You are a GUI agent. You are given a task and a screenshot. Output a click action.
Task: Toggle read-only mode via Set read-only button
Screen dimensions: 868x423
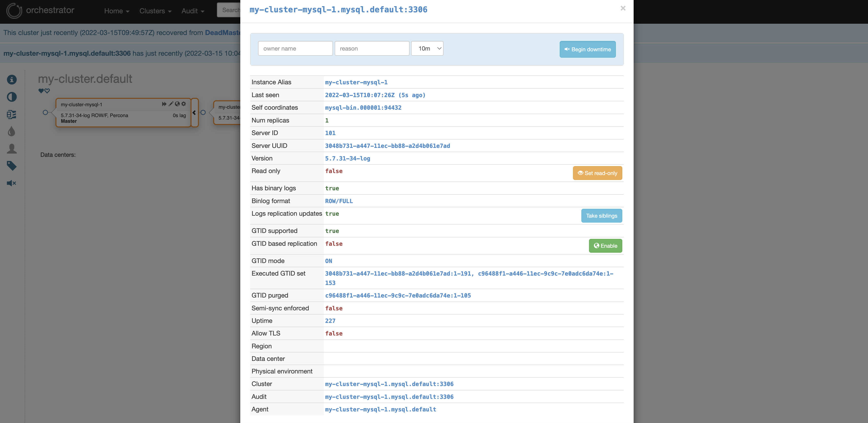pyautogui.click(x=597, y=173)
